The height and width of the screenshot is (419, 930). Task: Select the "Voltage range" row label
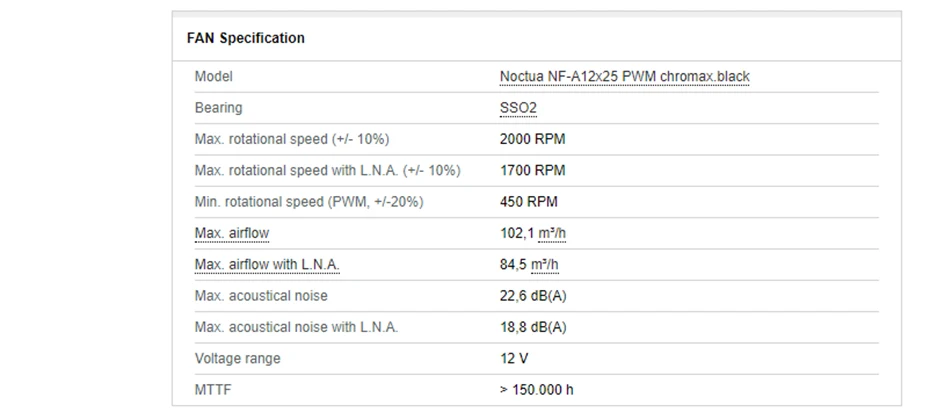[x=237, y=358]
